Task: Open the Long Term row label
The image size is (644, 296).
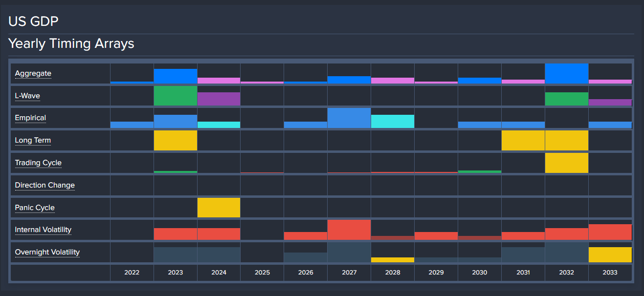Action: click(x=33, y=140)
